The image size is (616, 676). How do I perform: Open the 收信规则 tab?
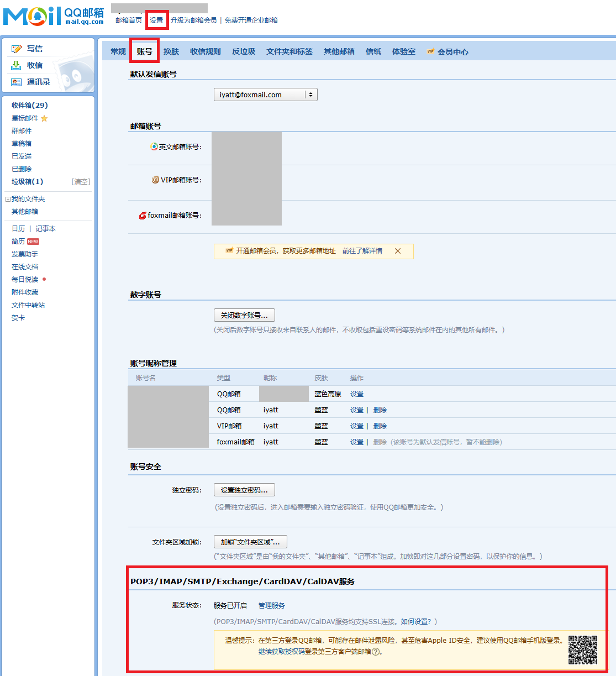coord(205,52)
